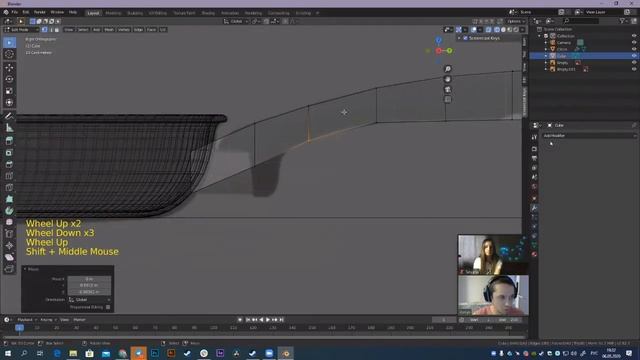The height and width of the screenshot is (360, 640).
Task: Toggle X-ray display in viewport header
Action: pos(489,30)
